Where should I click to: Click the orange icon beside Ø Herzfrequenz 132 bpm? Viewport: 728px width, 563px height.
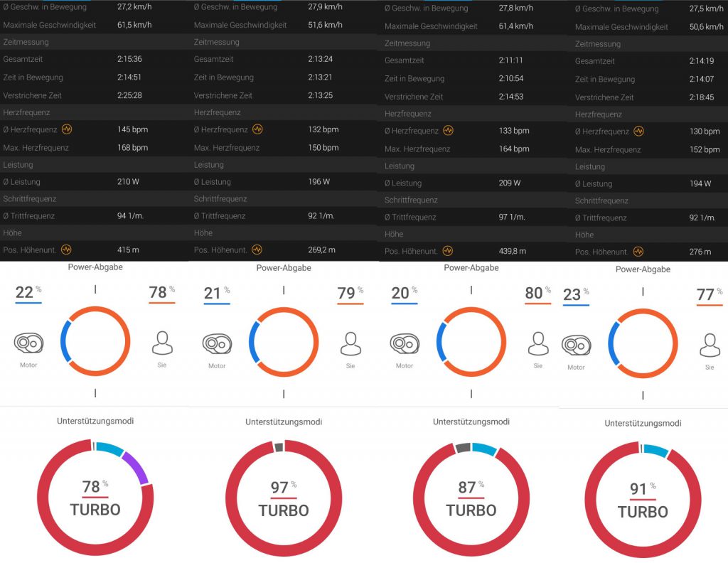coord(257,129)
